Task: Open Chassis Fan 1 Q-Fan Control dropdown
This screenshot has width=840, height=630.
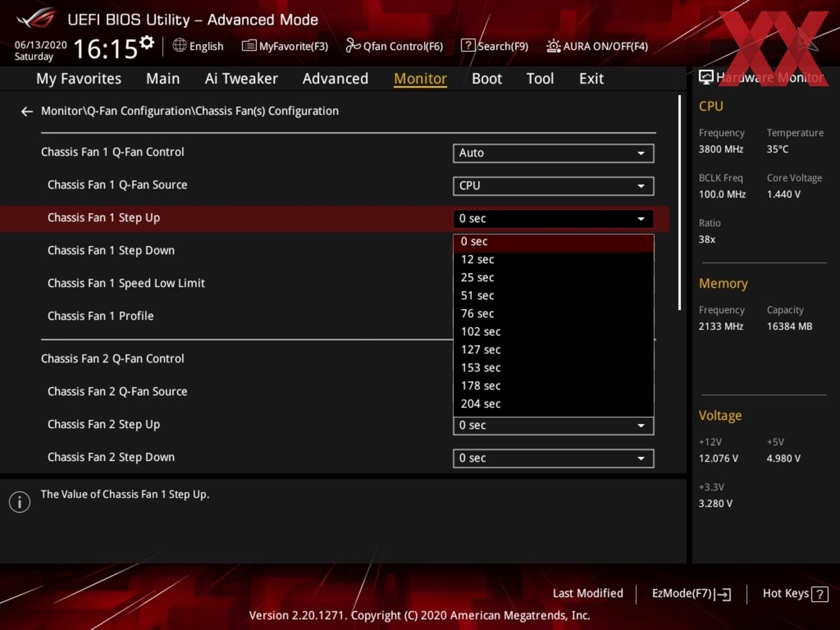Action: point(553,153)
